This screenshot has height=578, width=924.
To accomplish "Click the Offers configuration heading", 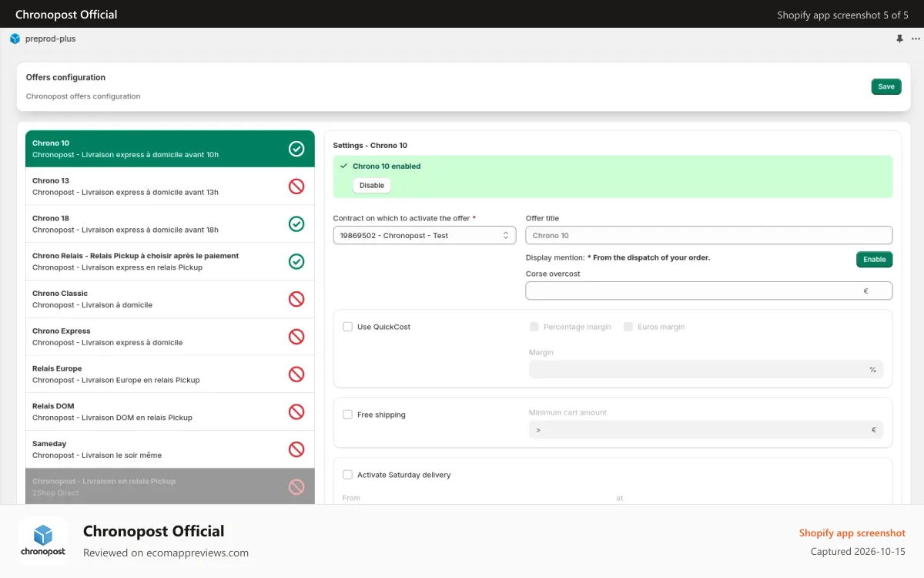I will tap(65, 77).
